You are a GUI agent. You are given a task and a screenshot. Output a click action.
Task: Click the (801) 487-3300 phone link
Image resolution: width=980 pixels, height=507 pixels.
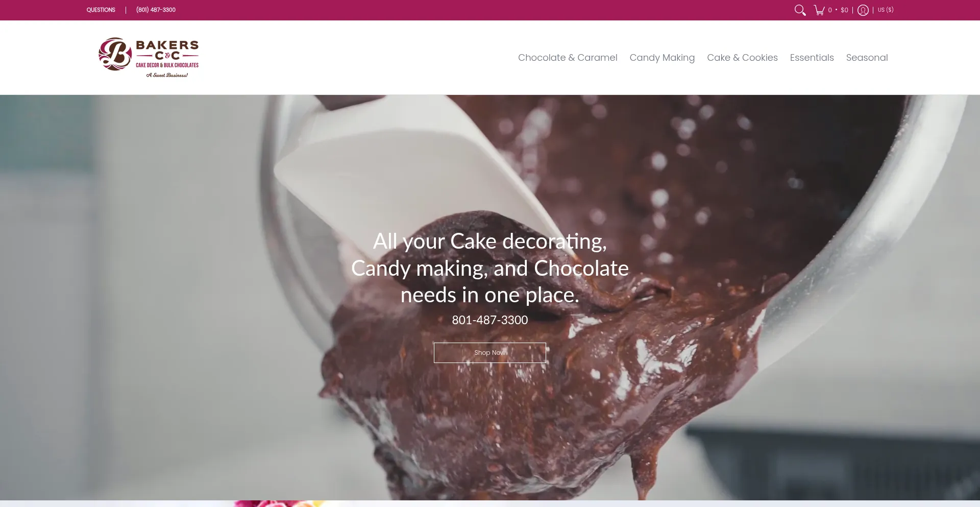(x=156, y=10)
